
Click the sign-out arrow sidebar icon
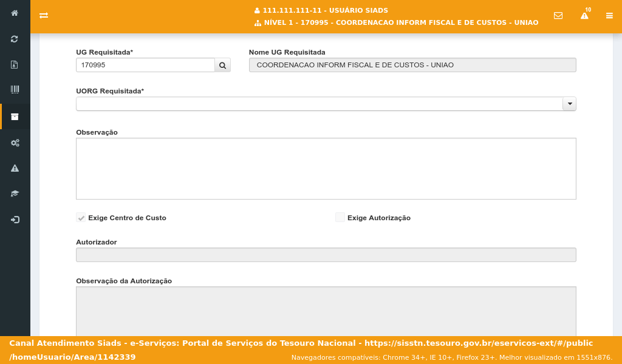click(x=15, y=220)
